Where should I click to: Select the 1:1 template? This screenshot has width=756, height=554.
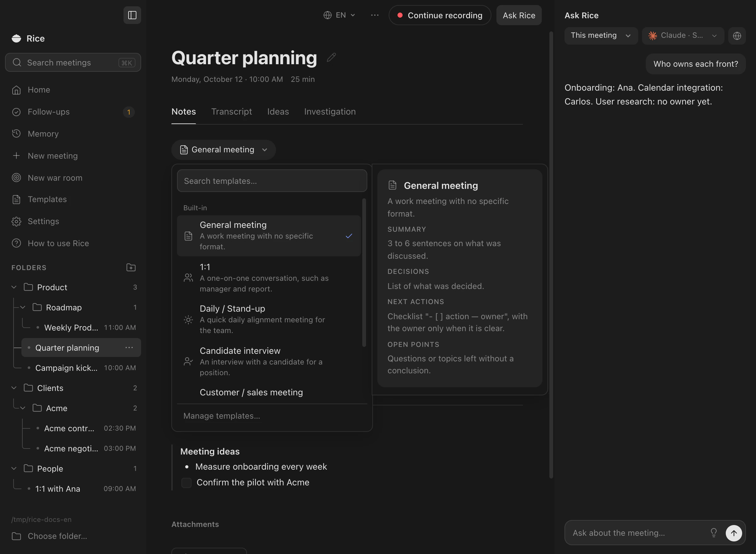click(x=269, y=278)
